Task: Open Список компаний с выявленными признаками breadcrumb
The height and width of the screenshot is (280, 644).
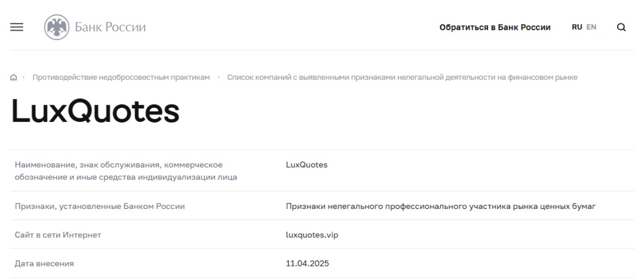Action: click(x=402, y=78)
